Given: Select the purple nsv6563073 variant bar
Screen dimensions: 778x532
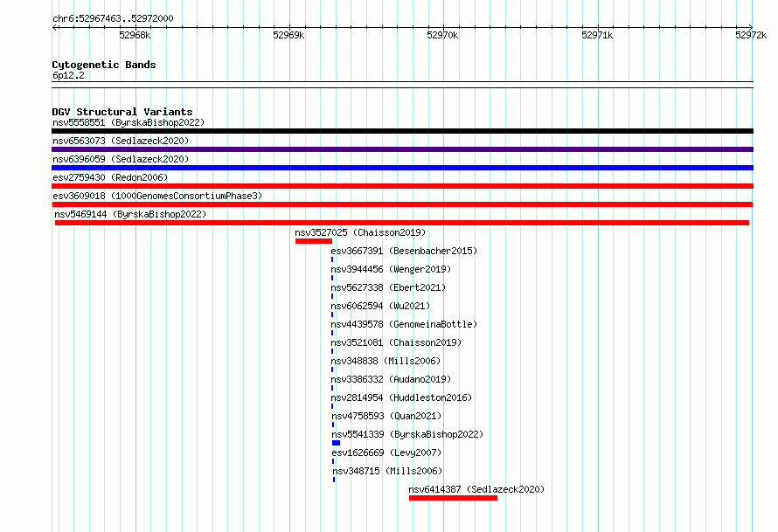Looking at the screenshot, I should coord(402,149).
